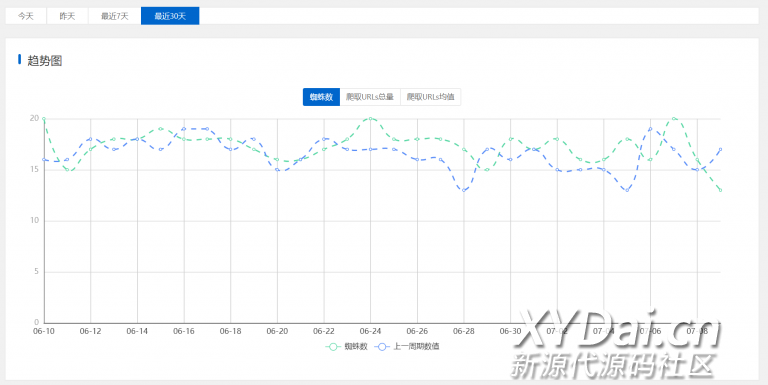Click the blue starting point at 06-10
768x385 pixels.
(44, 160)
